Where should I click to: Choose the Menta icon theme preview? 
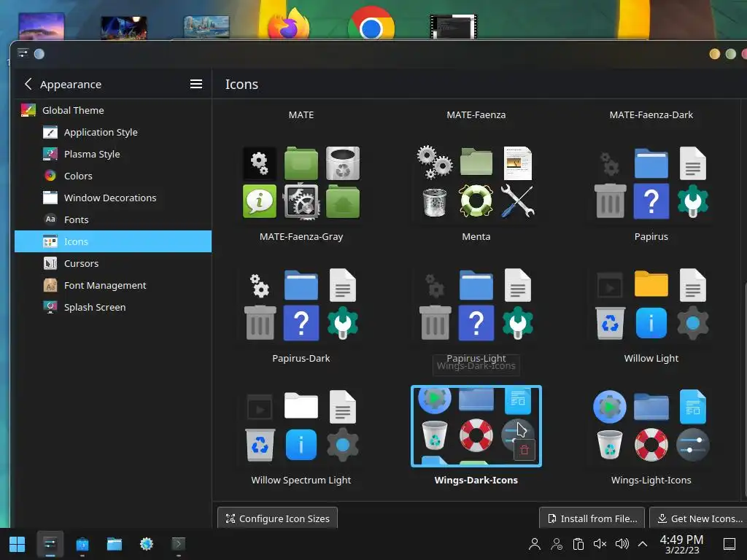tap(476, 183)
